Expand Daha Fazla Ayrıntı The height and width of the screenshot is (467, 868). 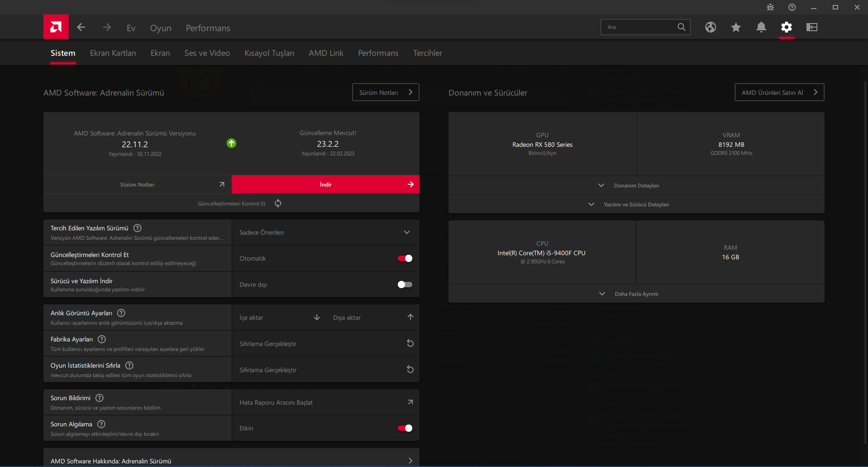(637, 294)
